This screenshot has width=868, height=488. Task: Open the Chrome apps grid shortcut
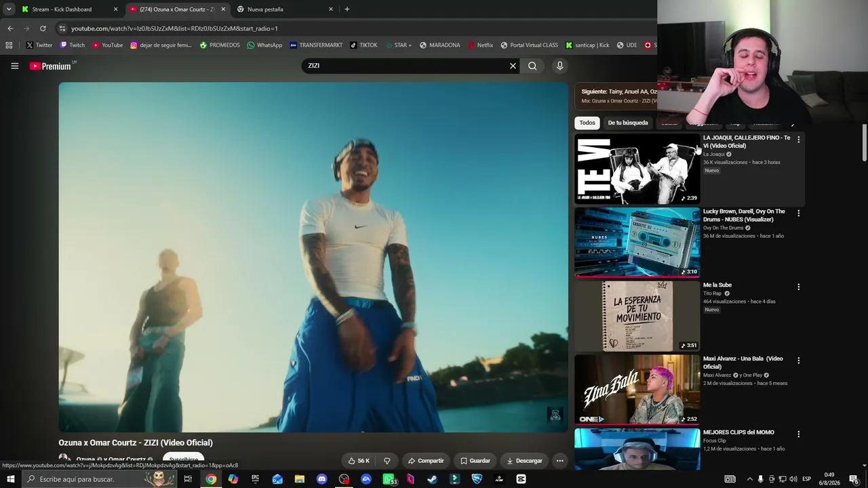tap(9, 45)
